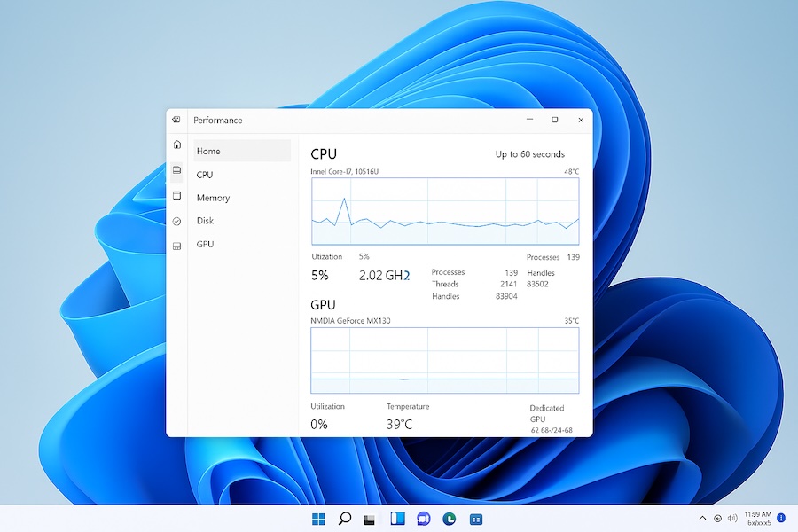
Task: Open the CPU page from the navigation list
Action: 205,175
